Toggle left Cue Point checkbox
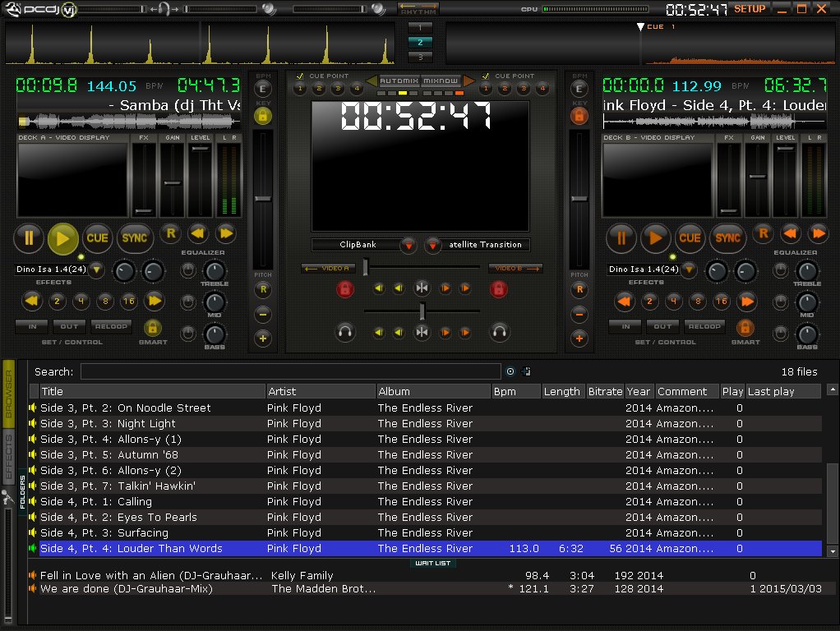 [301, 76]
